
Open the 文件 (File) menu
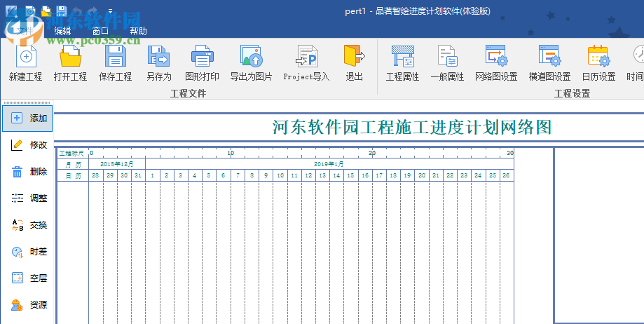click(25, 31)
